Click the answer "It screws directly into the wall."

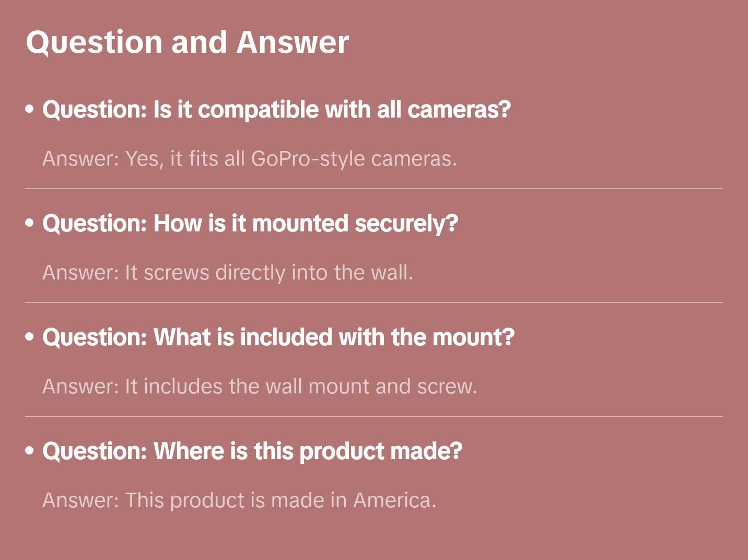227,273
